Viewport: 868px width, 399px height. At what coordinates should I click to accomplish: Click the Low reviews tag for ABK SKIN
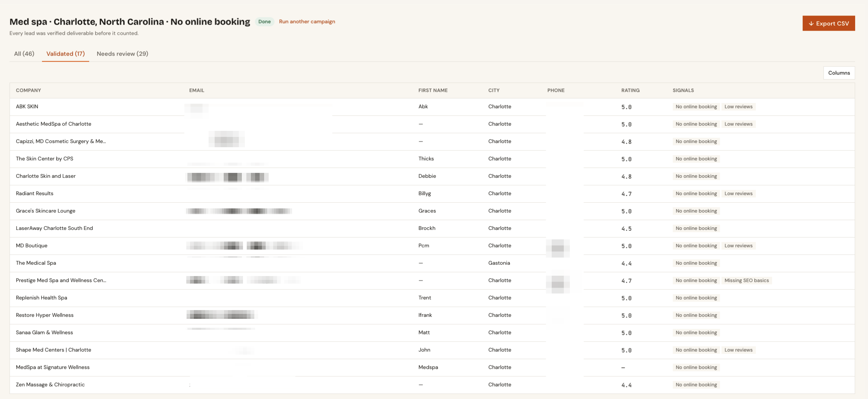point(738,107)
